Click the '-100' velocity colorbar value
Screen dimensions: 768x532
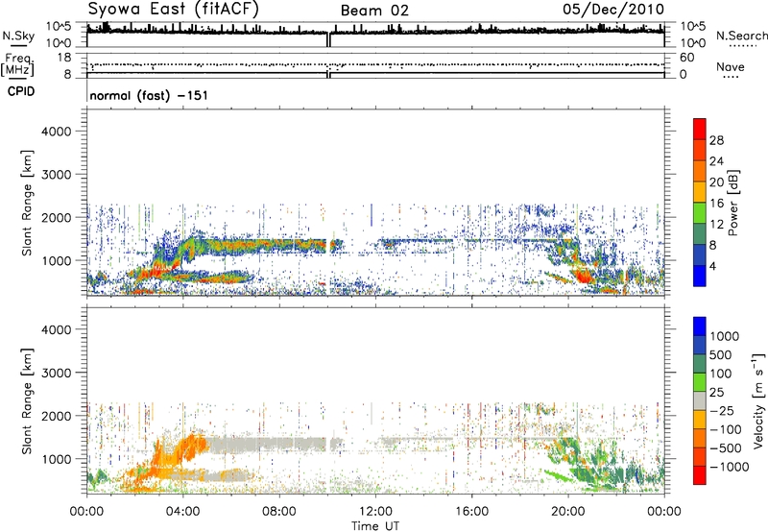726,429
